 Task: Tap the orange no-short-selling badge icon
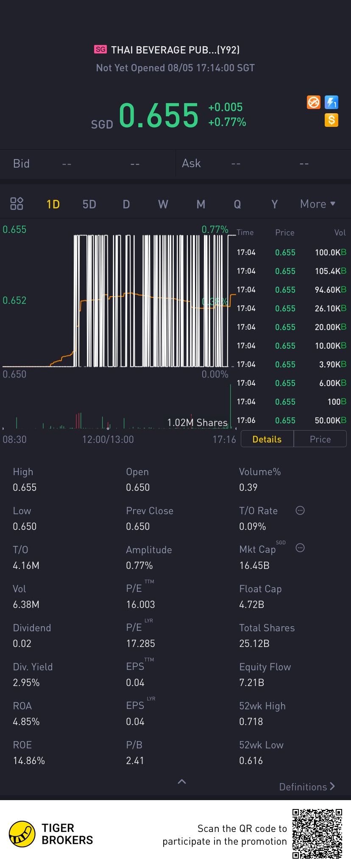[x=314, y=102]
